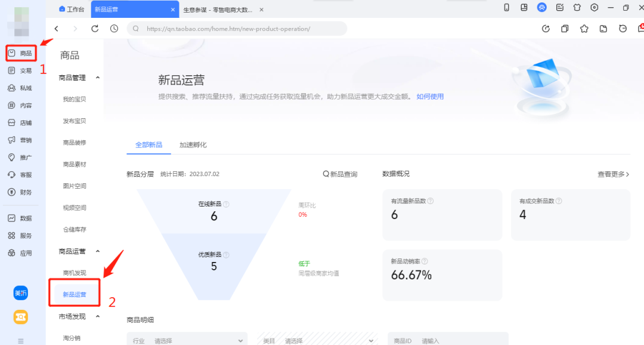Open the blue user avatar icon
The width and height of the screenshot is (644, 345).
click(x=541, y=7)
